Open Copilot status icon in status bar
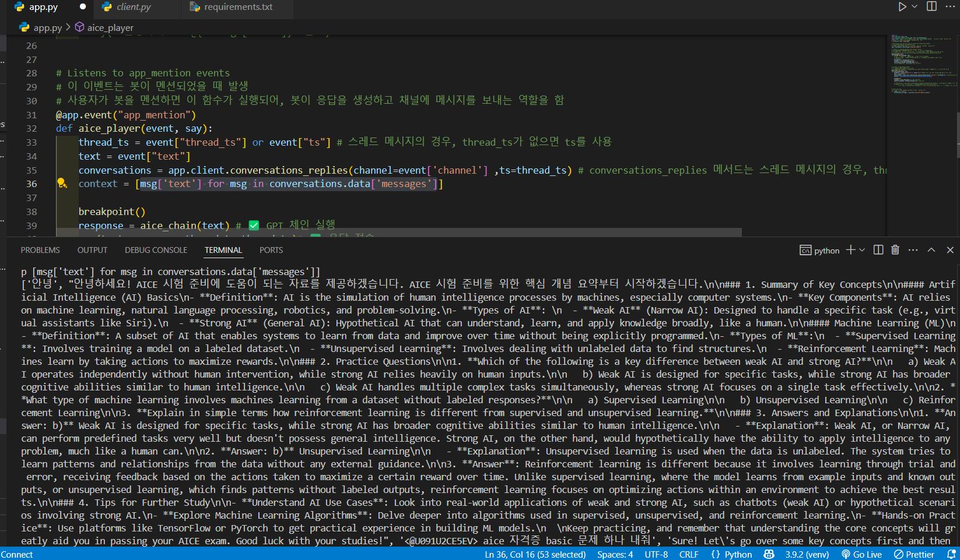This screenshot has height=560, width=960. pyautogui.click(x=769, y=554)
